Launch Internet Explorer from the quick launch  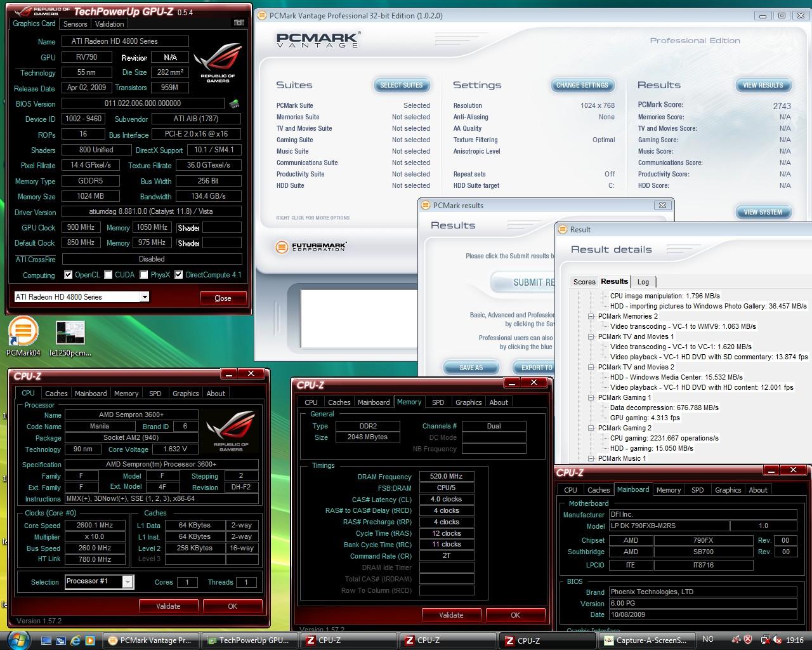coord(75,640)
